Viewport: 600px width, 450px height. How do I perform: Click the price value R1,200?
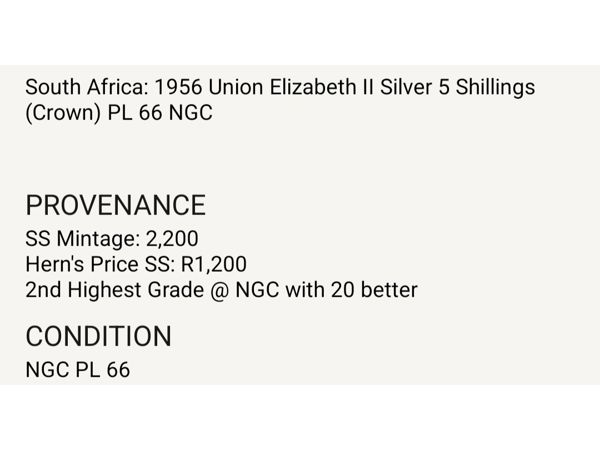[217, 264]
